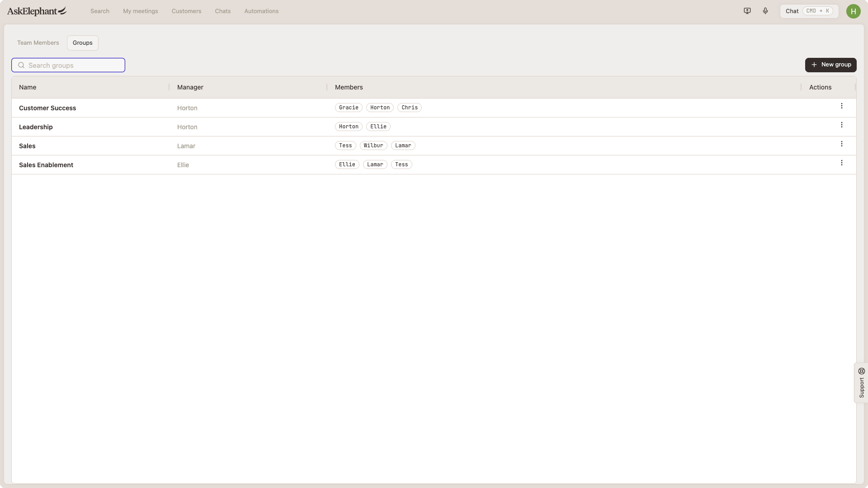The height and width of the screenshot is (488, 868).
Task: Click the Manager column header
Action: [190, 87]
